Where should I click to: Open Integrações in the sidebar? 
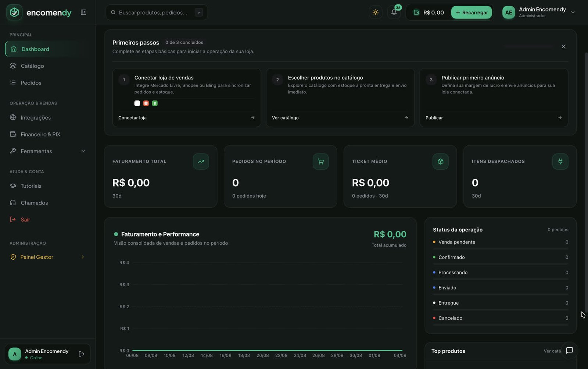[48, 118]
